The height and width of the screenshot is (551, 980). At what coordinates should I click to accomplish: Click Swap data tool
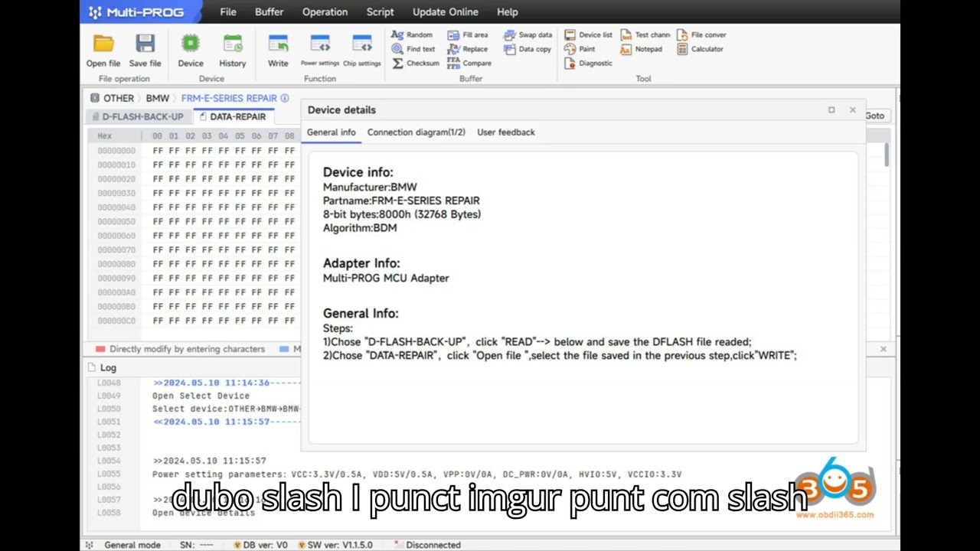tap(528, 34)
